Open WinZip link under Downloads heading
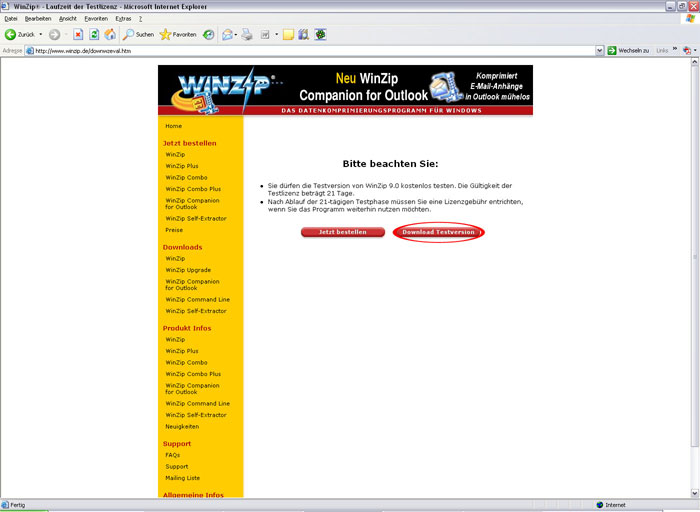Screen dimensions: 700x512 (175, 258)
